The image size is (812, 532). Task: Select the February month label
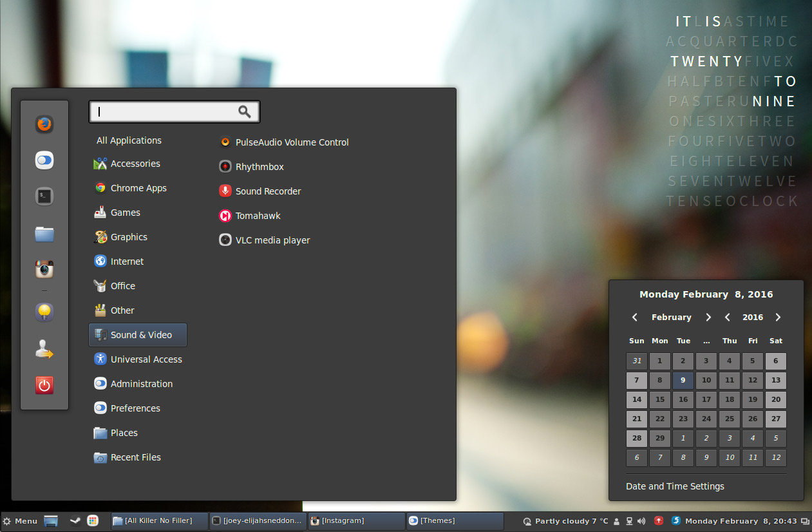pyautogui.click(x=672, y=317)
